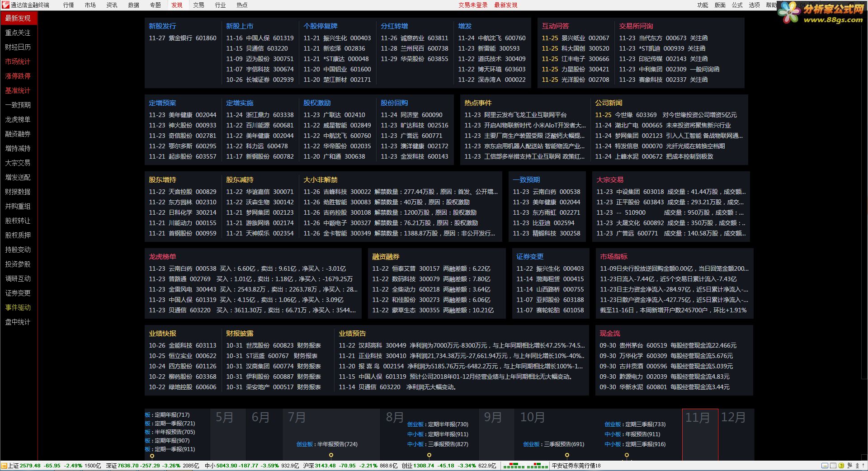The height and width of the screenshot is (471, 868).
Task: Open the 交易 menu
Action: click(199, 5)
